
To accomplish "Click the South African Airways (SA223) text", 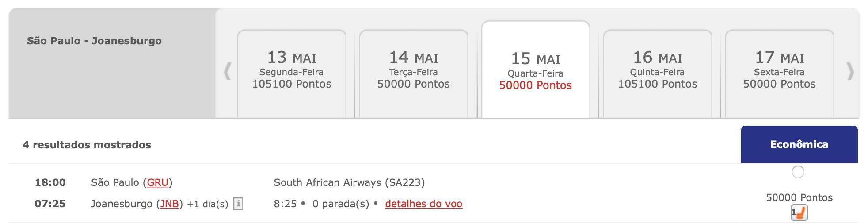I will click(349, 182).
